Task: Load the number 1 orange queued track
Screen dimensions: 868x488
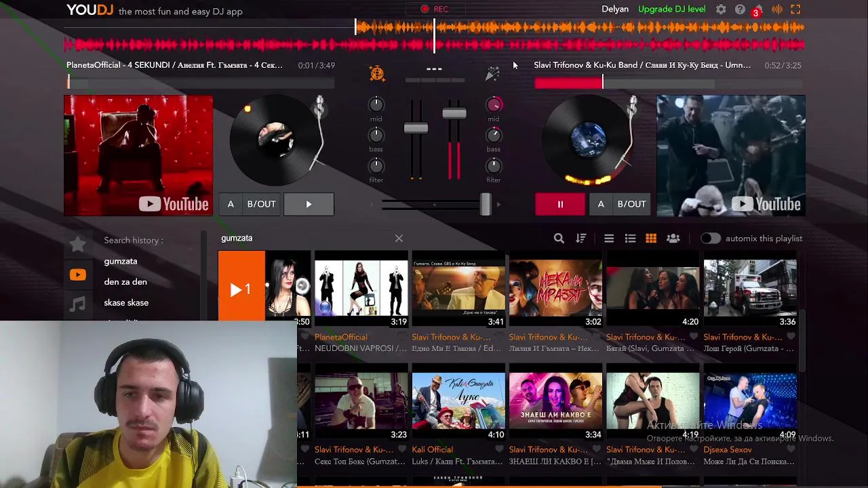Action: (x=241, y=289)
